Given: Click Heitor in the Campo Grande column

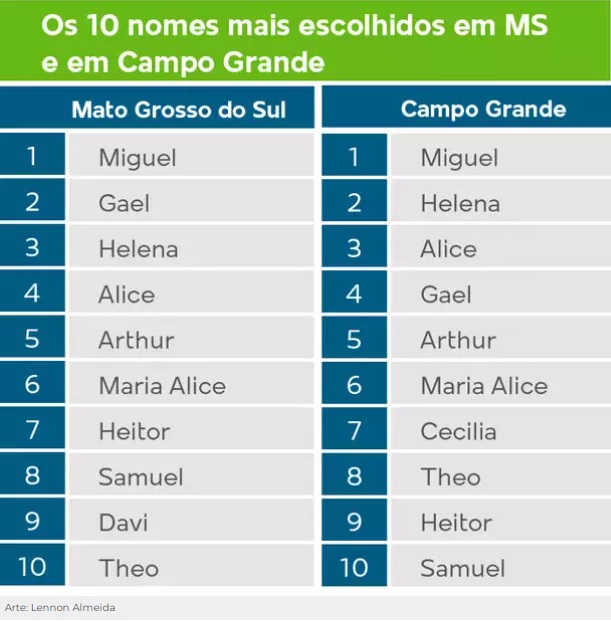Looking at the screenshot, I should (x=456, y=523).
